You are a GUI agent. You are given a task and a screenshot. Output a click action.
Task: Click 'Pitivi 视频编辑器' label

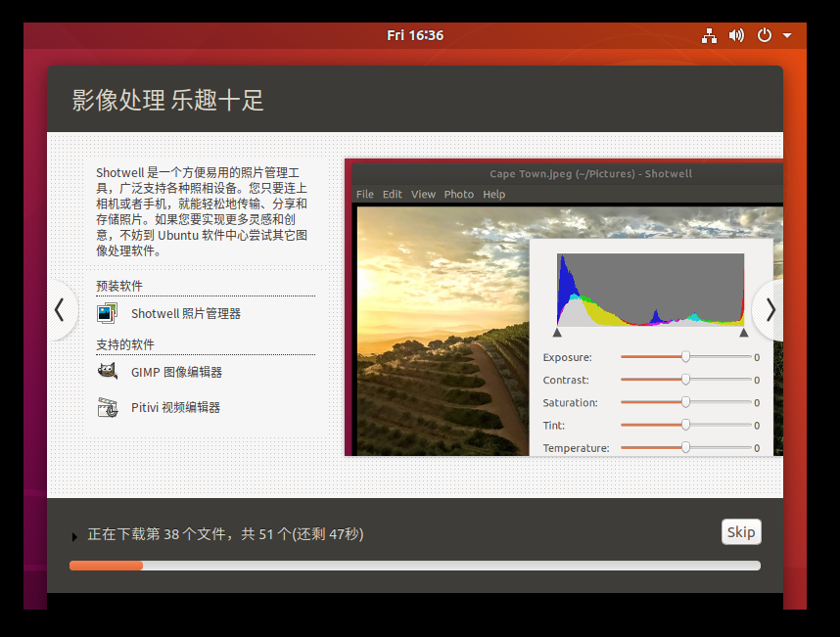175,407
